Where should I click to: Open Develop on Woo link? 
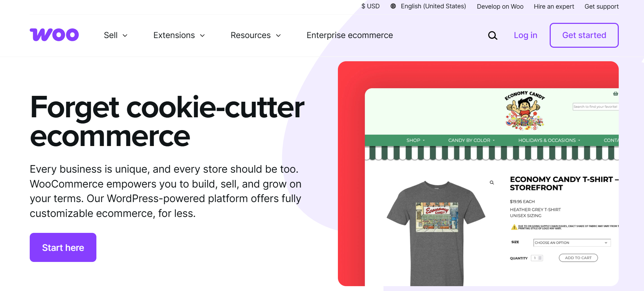pyautogui.click(x=500, y=6)
